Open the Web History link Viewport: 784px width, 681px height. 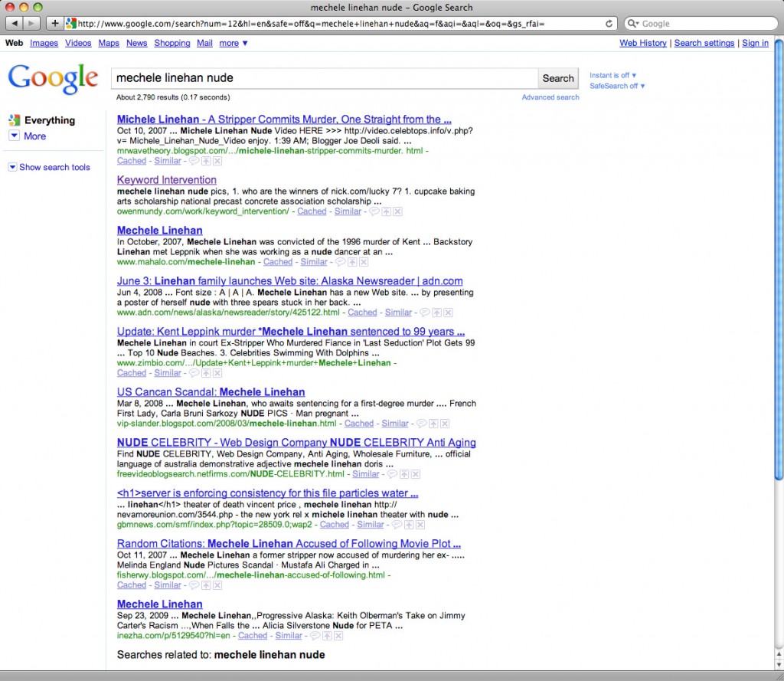[x=643, y=43]
